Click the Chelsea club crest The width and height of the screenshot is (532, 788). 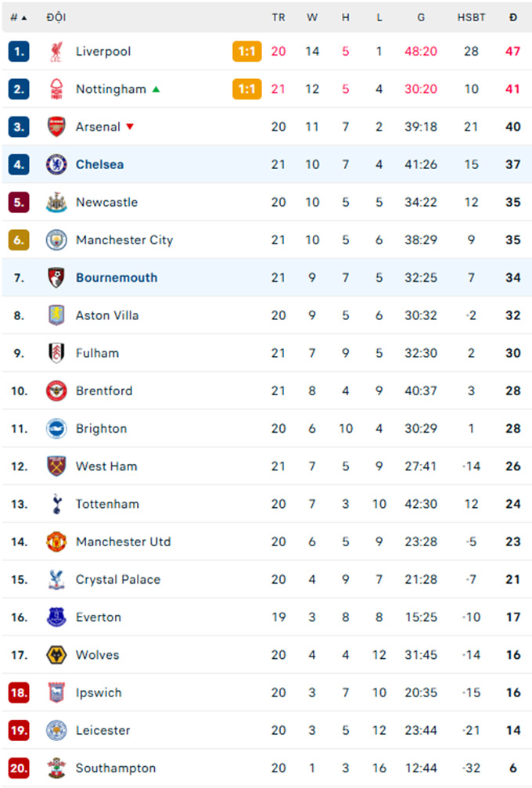click(56, 164)
